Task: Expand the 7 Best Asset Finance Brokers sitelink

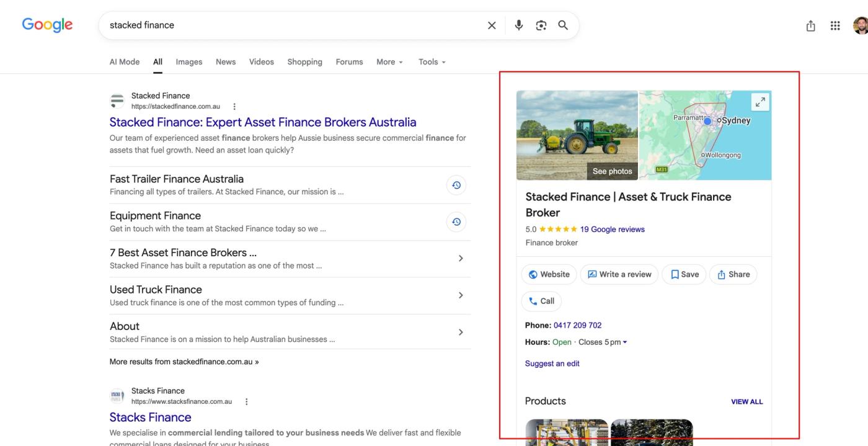Action: tap(460, 259)
